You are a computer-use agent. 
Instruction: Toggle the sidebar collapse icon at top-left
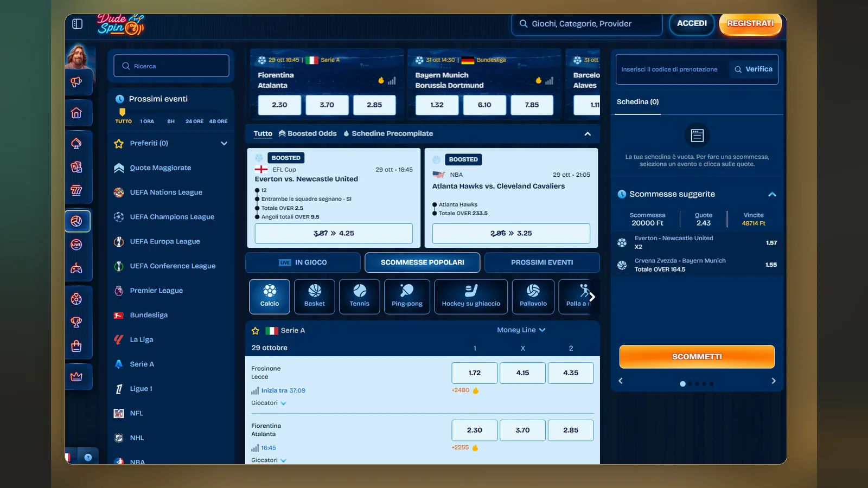click(x=77, y=24)
